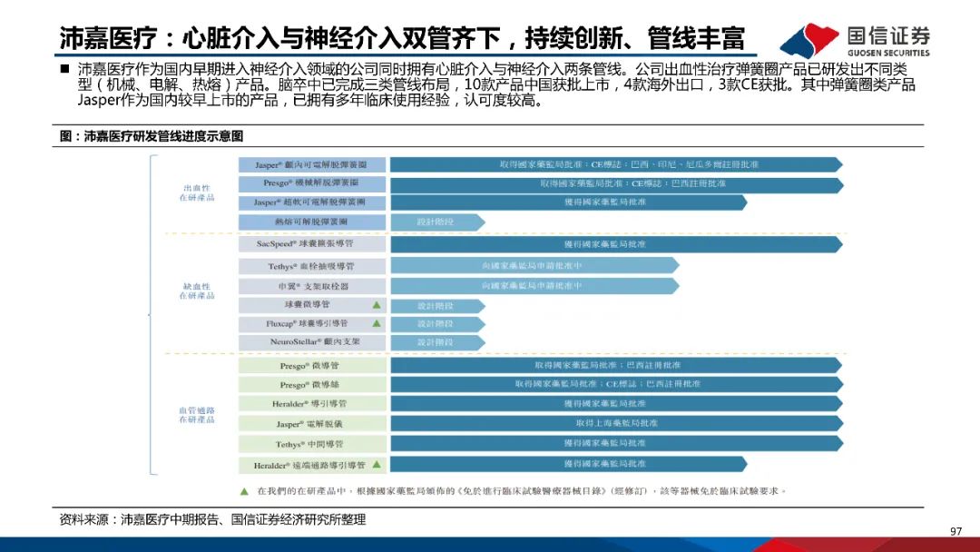Select the Jasper 超軟可電解脫彈簧圈 product label

(312, 202)
